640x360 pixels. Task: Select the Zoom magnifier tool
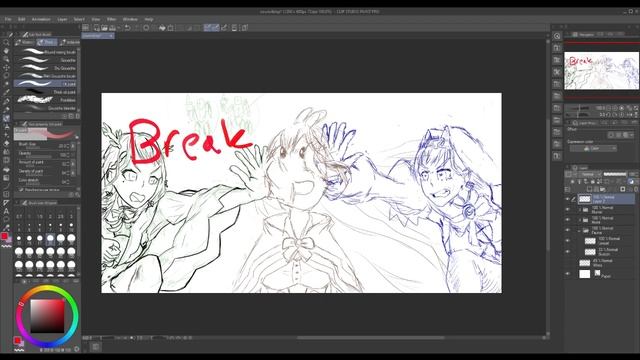(x=6, y=42)
